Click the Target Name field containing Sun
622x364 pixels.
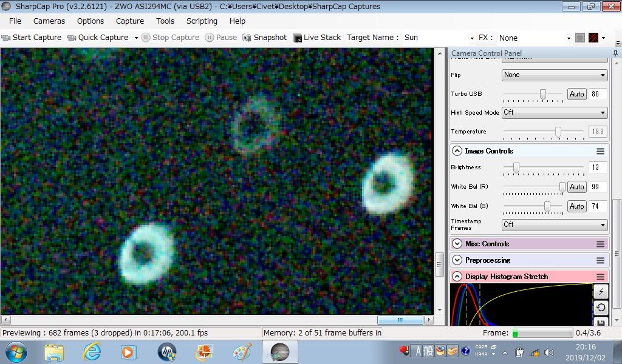coord(436,38)
